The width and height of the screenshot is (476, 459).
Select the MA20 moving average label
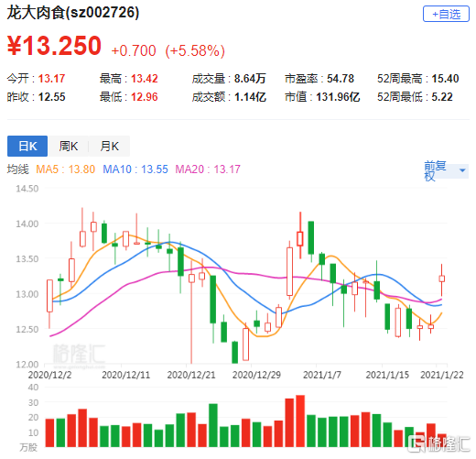(208, 169)
